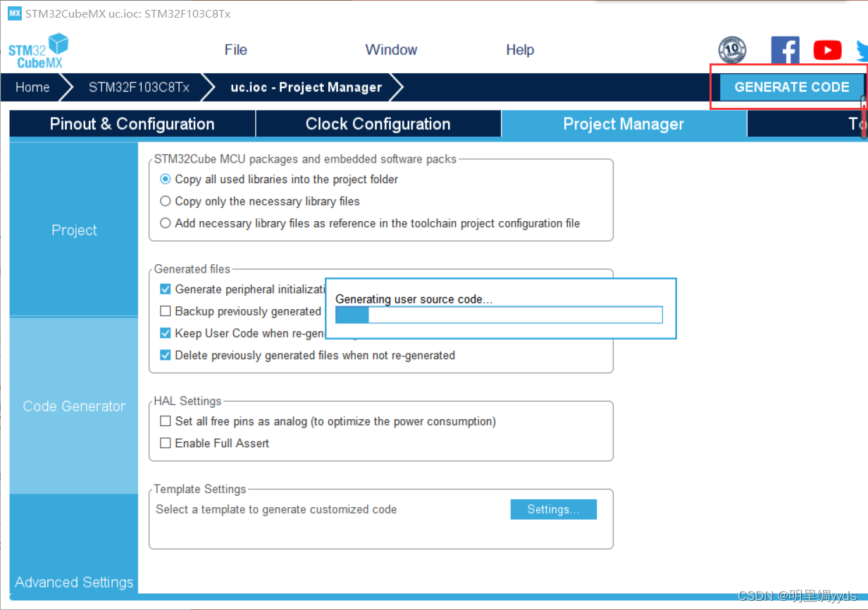Select the Project Manager tab

click(x=624, y=124)
